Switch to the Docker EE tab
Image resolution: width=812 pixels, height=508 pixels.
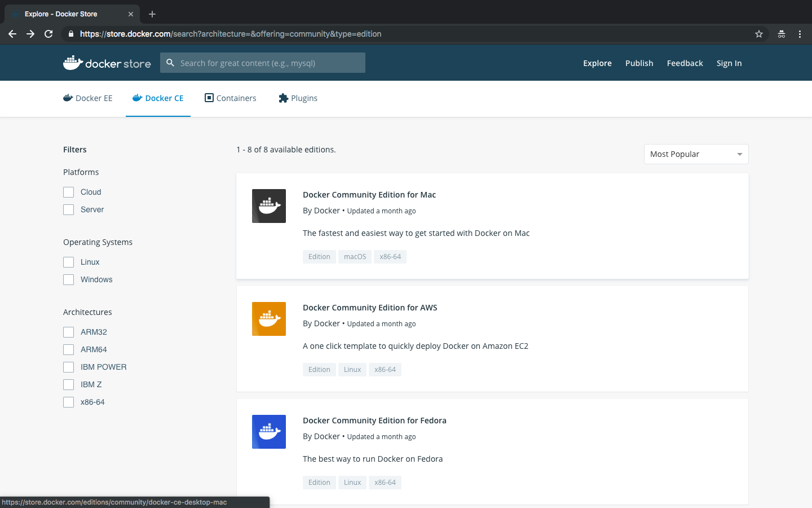(88, 98)
